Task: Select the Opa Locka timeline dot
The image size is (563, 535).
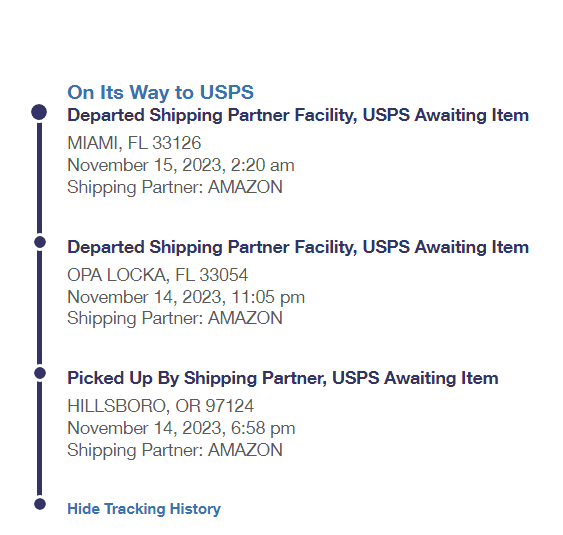Action: 40,242
